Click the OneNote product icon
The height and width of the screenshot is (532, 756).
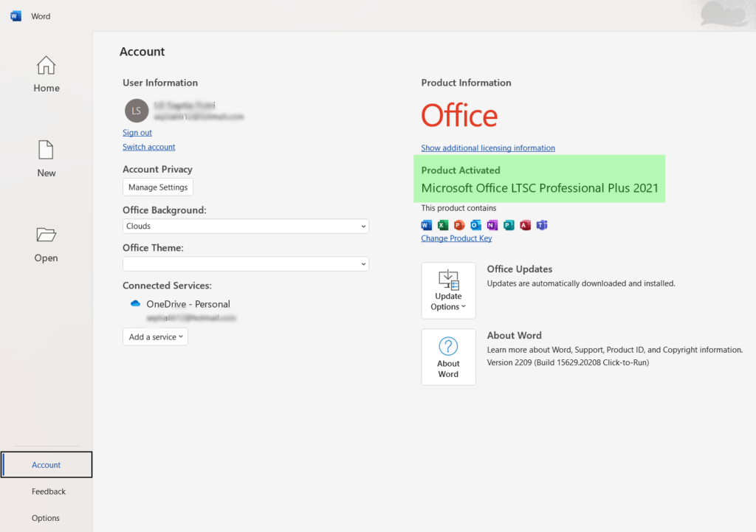(492, 225)
